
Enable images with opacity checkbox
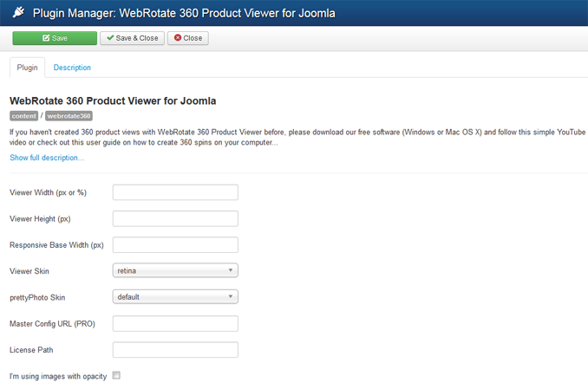(x=116, y=375)
